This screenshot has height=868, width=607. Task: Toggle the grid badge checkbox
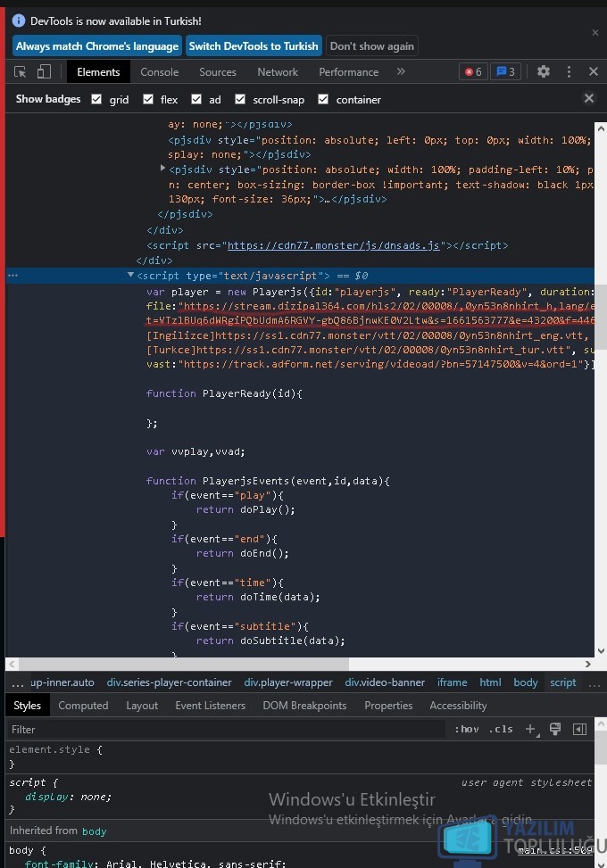(96, 99)
